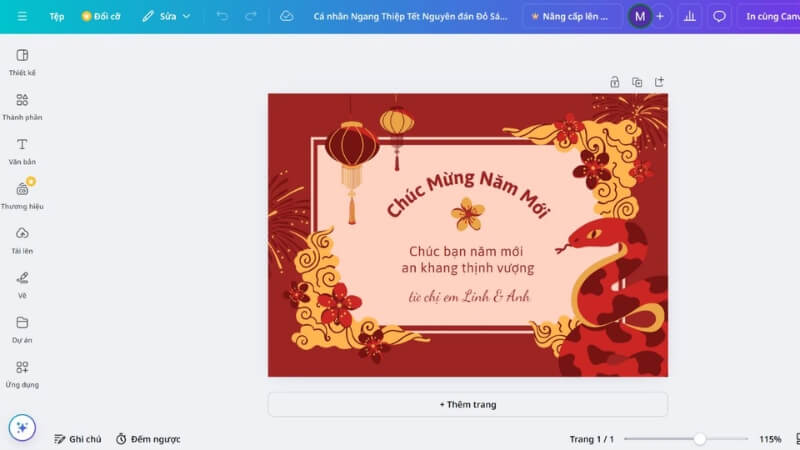
Task: Open the Đổi cỡ resize menu
Action: (x=100, y=16)
